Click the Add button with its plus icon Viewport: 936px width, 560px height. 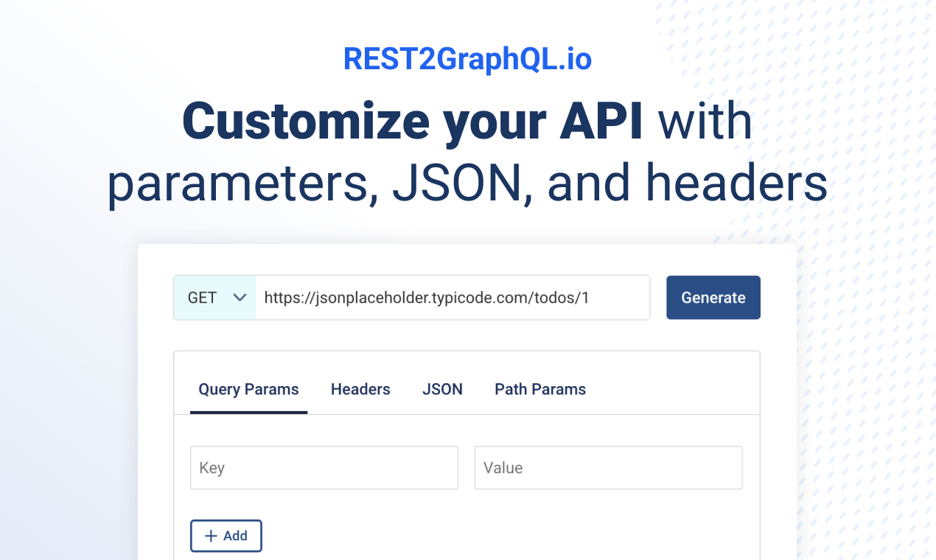226,536
